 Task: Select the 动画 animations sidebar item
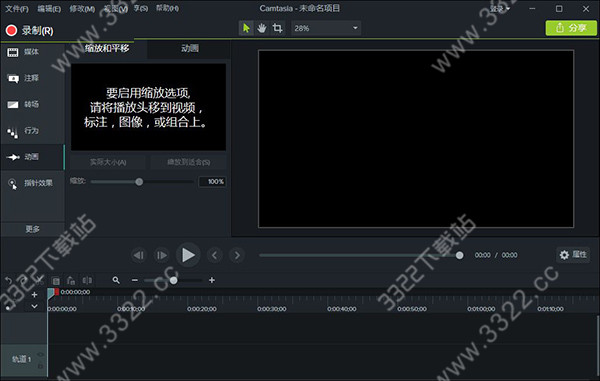pos(33,157)
